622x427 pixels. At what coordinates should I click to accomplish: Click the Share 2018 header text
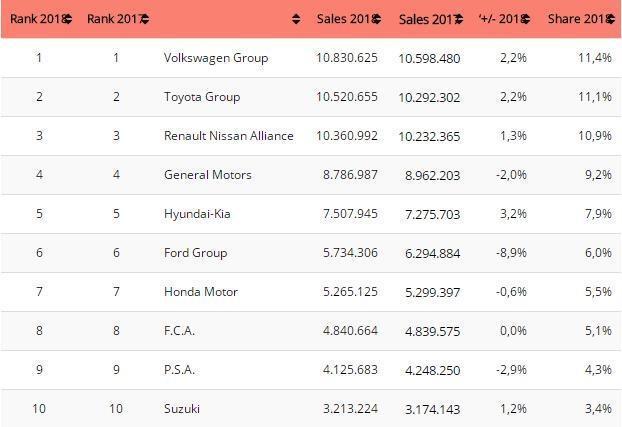click(x=577, y=19)
